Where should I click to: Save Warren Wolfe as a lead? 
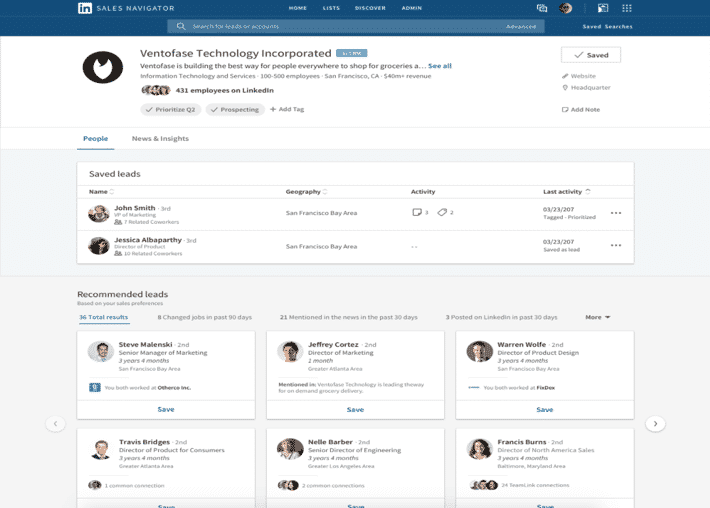point(545,409)
